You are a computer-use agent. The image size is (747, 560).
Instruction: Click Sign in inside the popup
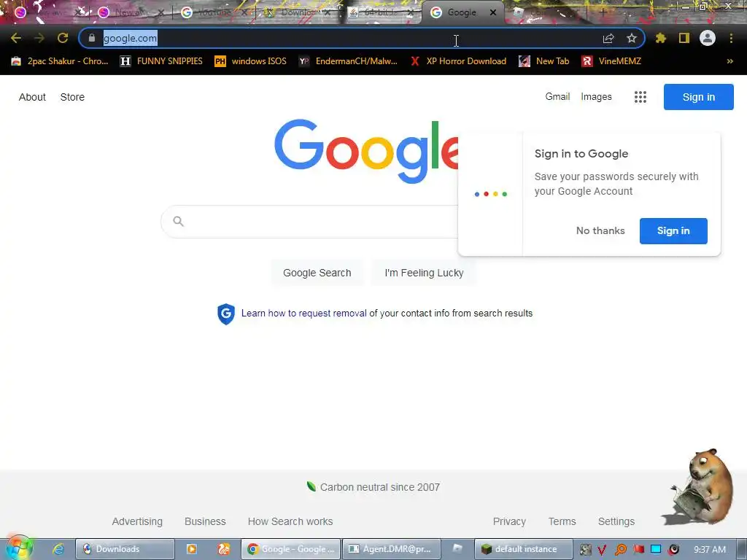(673, 231)
